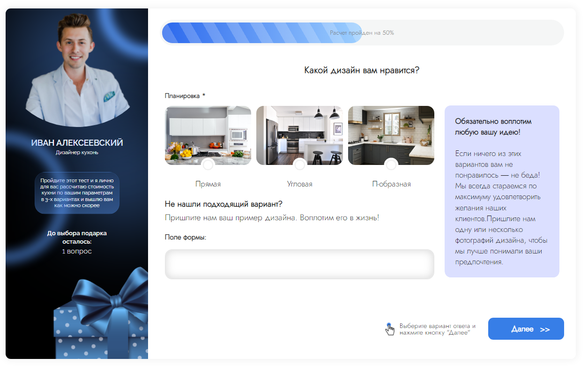The width and height of the screenshot is (588, 373).
Task: Click the designer's portrait photo
Action: 77,69
